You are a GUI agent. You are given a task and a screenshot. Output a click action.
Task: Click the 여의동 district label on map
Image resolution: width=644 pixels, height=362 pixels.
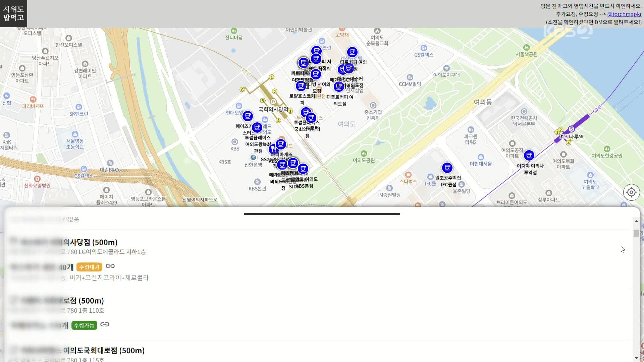[x=483, y=102]
